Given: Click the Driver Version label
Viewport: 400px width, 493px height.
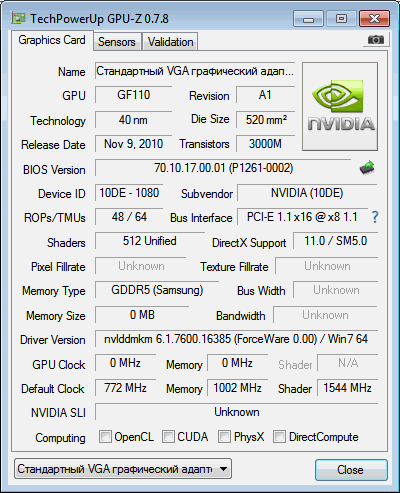Looking at the screenshot, I should (x=53, y=340).
